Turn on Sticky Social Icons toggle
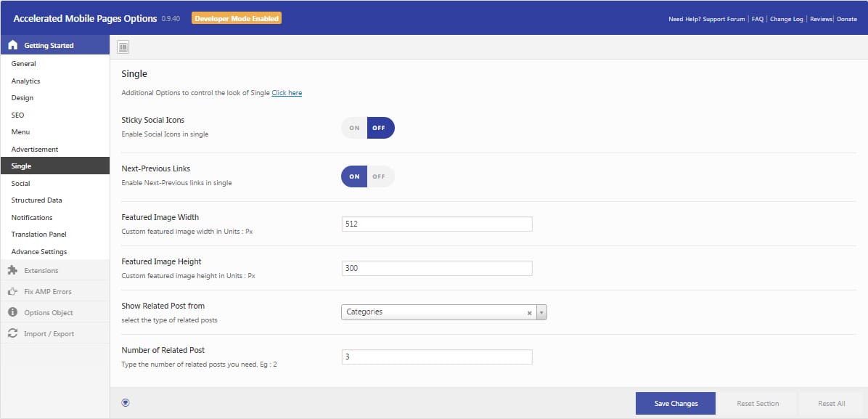Screen dimensions: 868x419 click(x=354, y=128)
